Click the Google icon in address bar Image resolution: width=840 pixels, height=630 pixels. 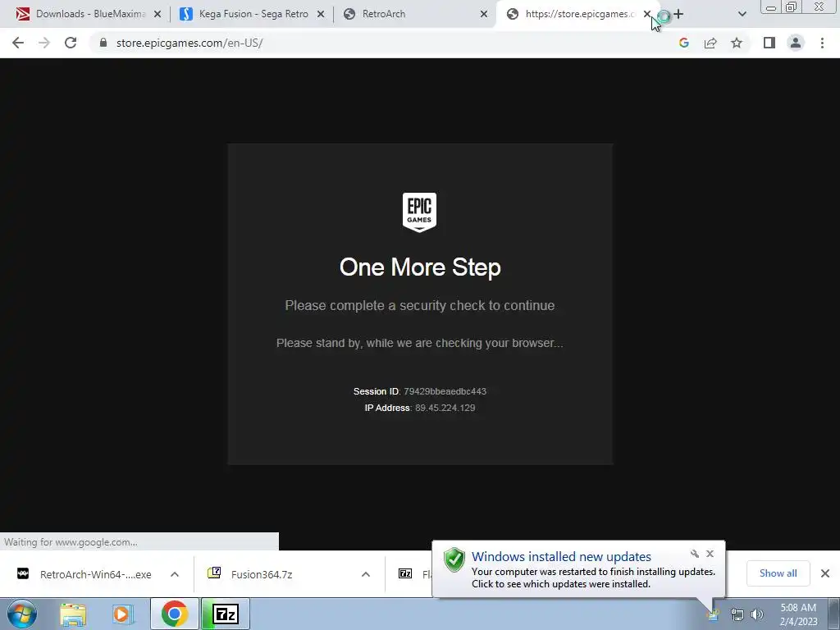click(x=683, y=43)
